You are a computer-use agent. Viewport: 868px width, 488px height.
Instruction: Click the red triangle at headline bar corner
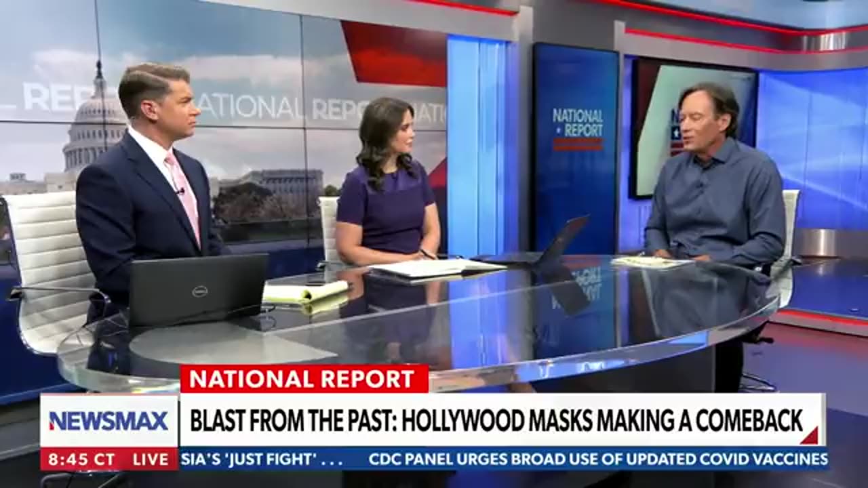[x=809, y=436]
